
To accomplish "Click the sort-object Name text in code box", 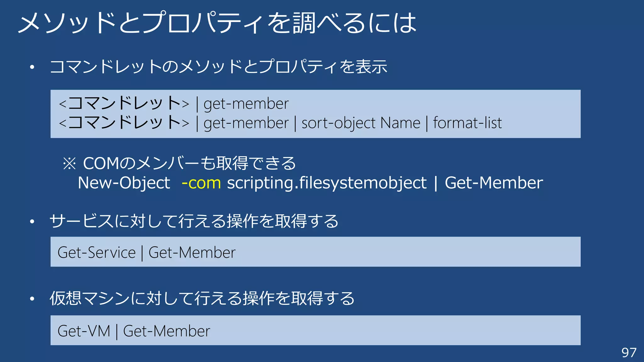I will point(361,123).
